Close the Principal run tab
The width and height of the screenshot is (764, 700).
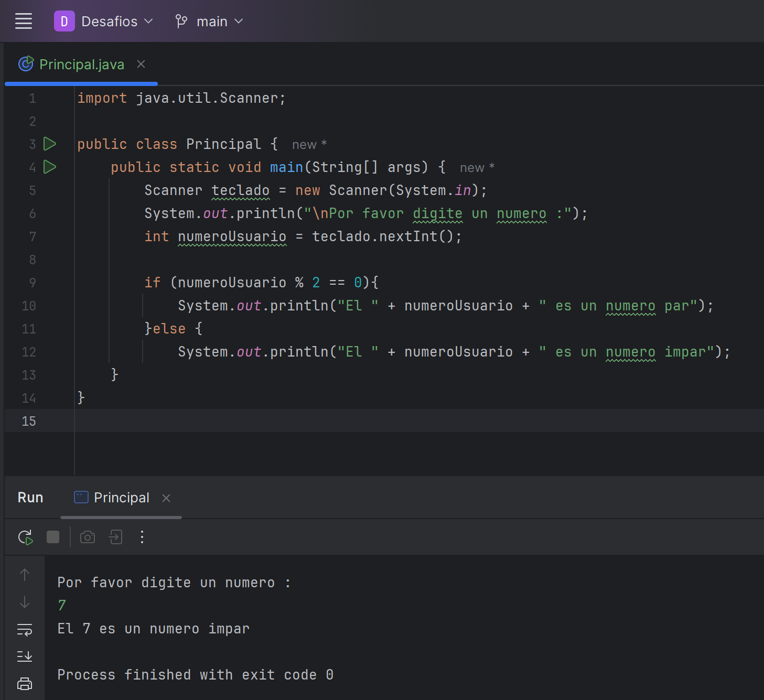[x=166, y=498]
